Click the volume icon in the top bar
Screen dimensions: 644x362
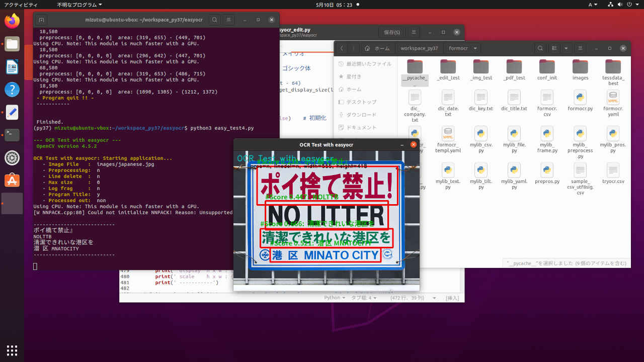[620, 5]
